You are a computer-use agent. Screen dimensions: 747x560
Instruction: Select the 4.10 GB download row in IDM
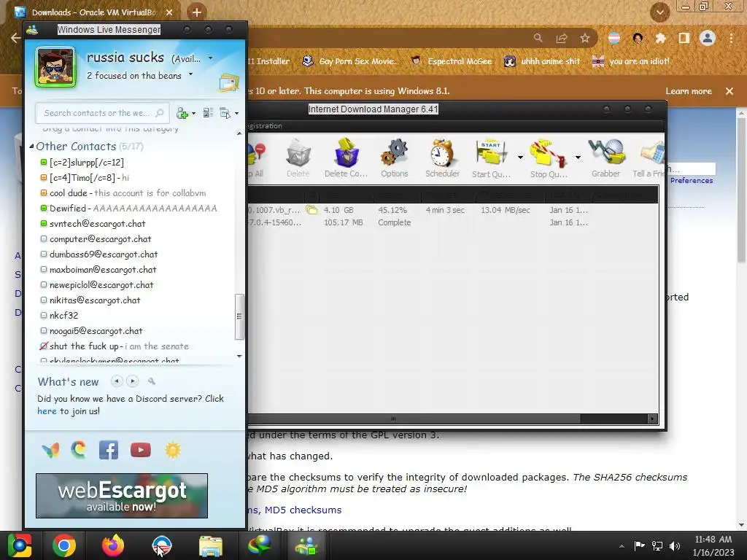pyautogui.click(x=452, y=210)
